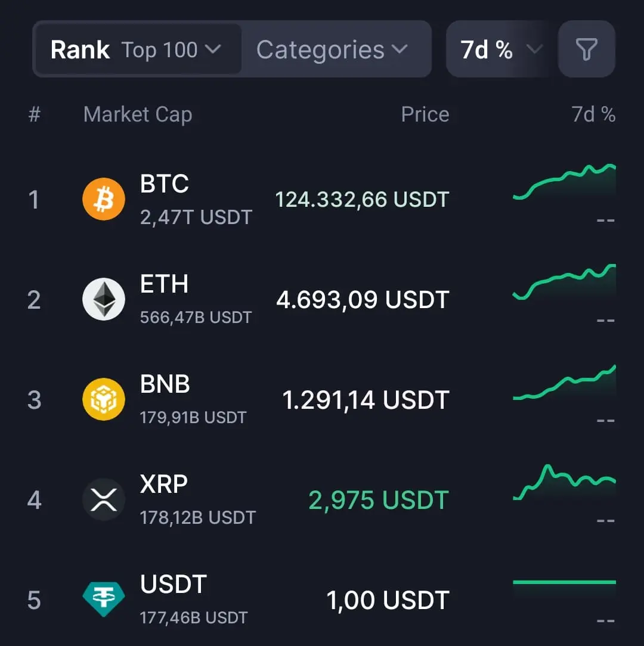Open the filter funnel icon
The height and width of the screenshot is (646, 644).
tap(586, 49)
